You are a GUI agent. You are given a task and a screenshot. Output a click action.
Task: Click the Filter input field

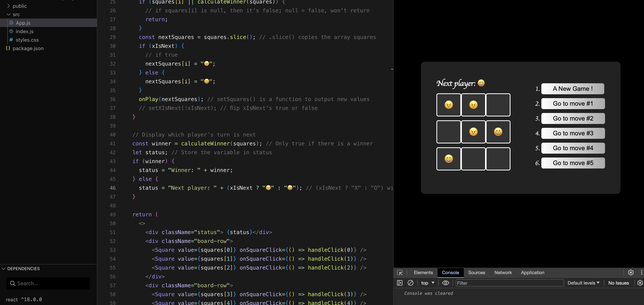point(509,282)
